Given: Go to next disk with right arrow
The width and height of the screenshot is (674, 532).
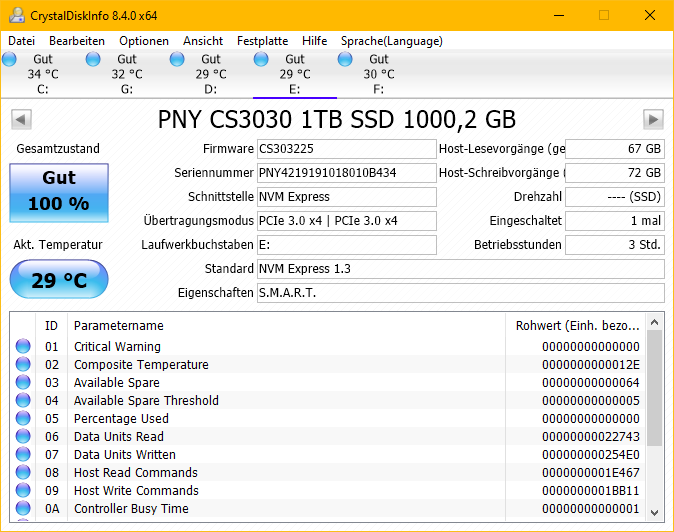Looking at the screenshot, I should pos(653,120).
